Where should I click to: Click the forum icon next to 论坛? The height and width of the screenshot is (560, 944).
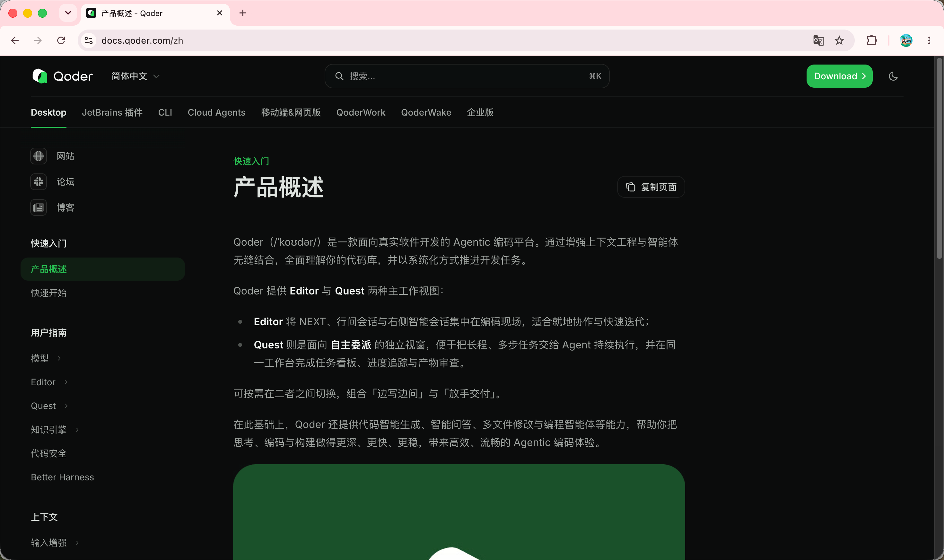pyautogui.click(x=39, y=182)
